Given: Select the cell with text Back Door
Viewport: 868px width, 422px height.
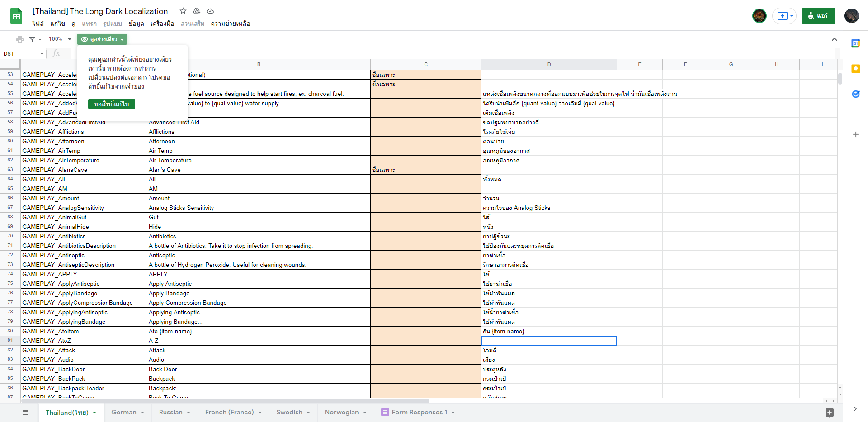Looking at the screenshot, I should tap(259, 369).
